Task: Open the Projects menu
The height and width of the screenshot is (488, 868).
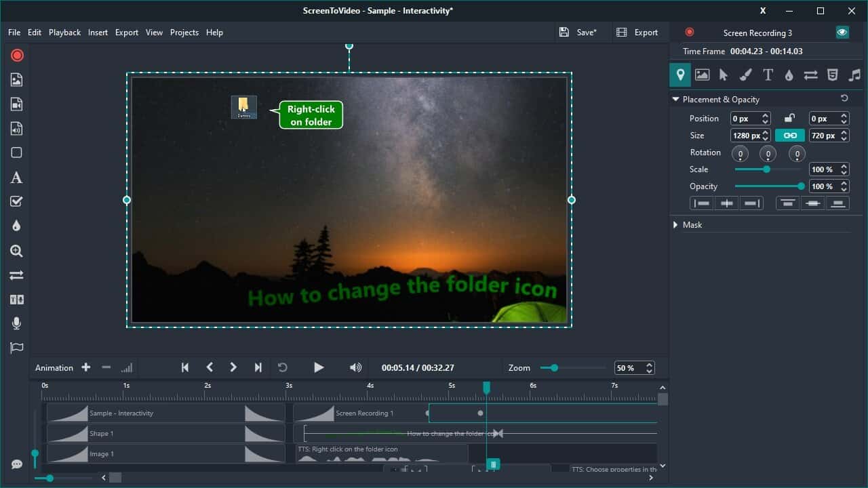Action: [x=184, y=32]
